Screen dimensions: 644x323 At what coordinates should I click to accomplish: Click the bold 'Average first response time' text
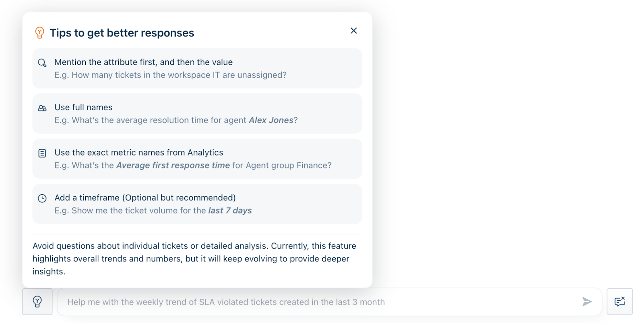(x=173, y=165)
